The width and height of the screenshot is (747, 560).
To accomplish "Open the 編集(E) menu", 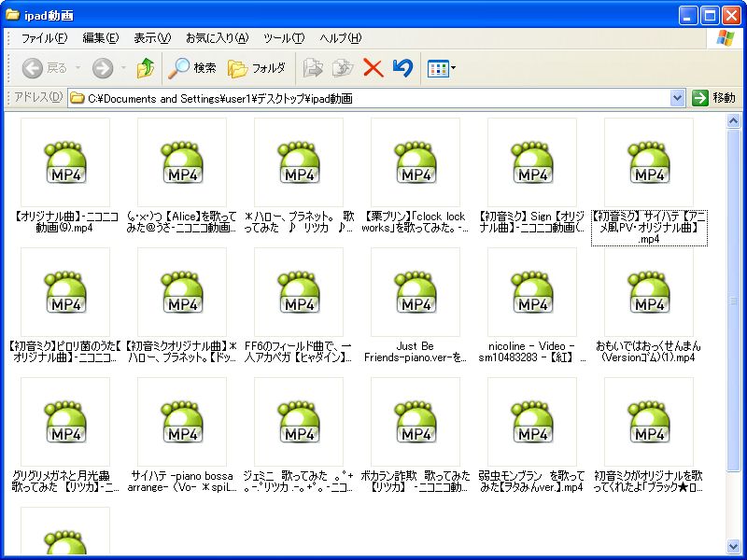I will [x=101, y=38].
